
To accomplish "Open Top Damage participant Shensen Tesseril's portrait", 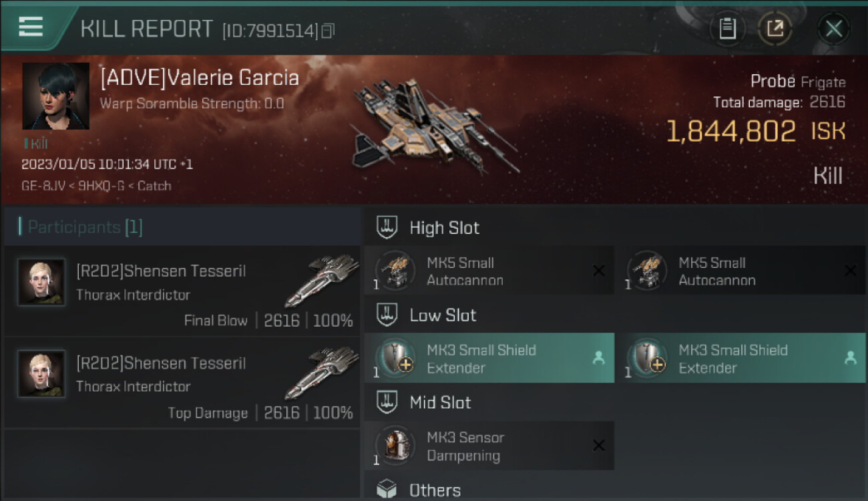I will point(41,374).
